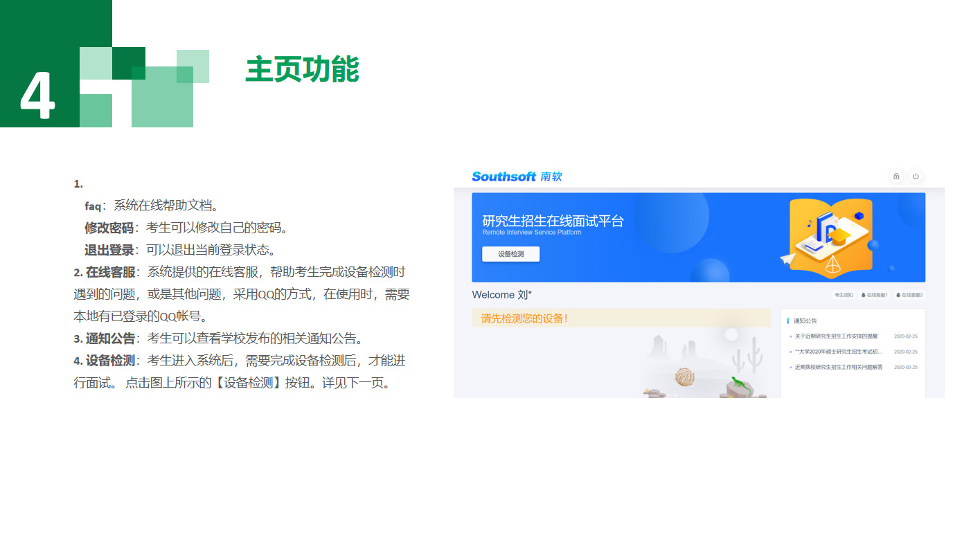Screen dimensions: 980x551
Task: Click the 请先检测您的设备! warning banner
Action: (621, 318)
